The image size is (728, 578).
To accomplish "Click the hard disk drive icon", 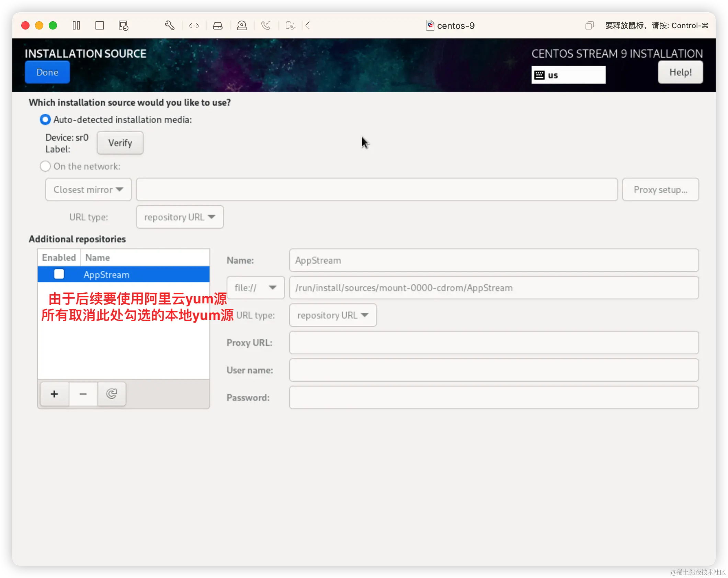I will point(218,25).
